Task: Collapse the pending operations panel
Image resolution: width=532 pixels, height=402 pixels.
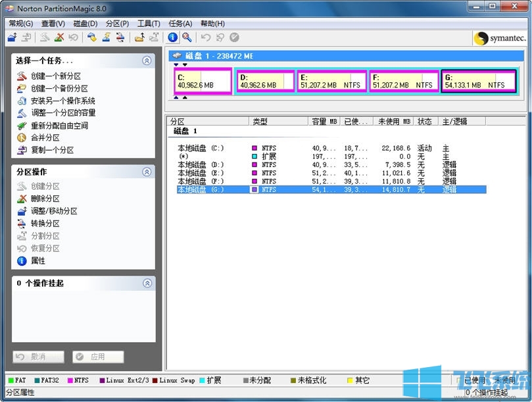Action: coord(146,284)
